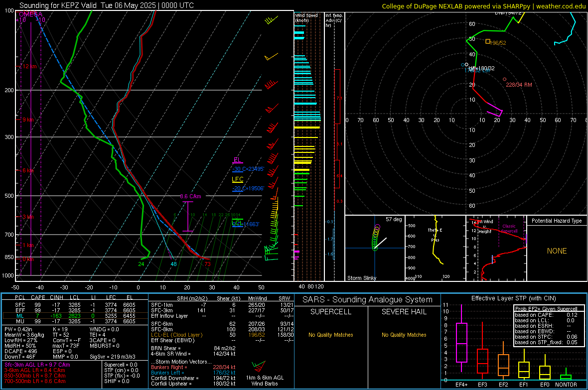The height and width of the screenshot is (390, 588).
Task: Select the EFF parcel row
Action: click(75, 310)
